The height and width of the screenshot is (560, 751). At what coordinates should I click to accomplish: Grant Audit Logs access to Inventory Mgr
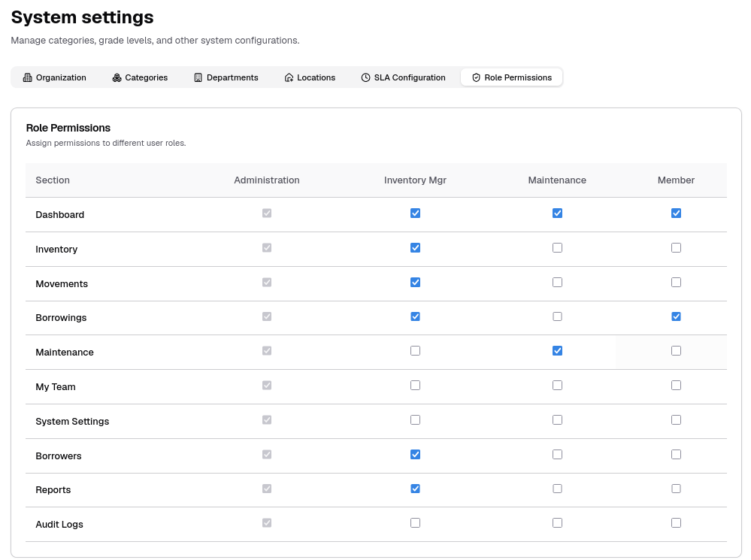[415, 522]
